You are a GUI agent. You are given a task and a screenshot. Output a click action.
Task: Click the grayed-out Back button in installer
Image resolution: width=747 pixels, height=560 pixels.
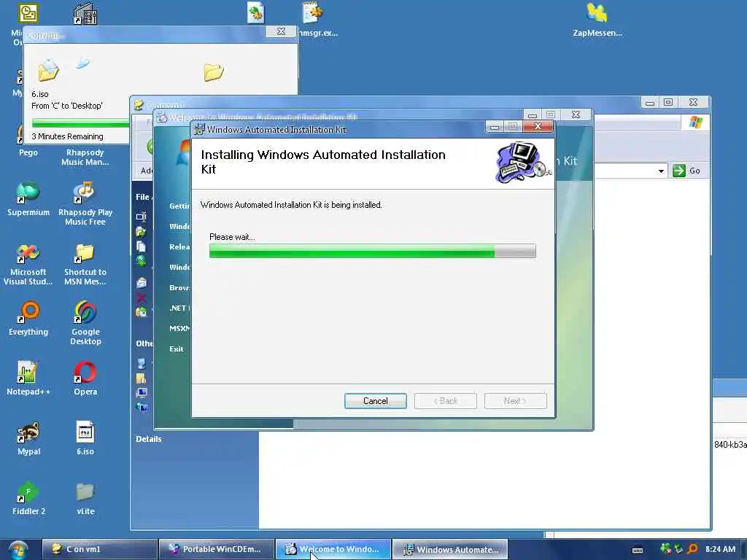point(446,401)
